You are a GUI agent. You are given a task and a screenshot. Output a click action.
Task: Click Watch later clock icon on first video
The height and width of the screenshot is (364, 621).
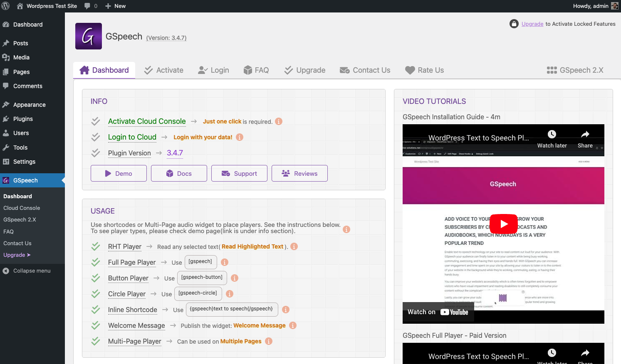pos(552,134)
